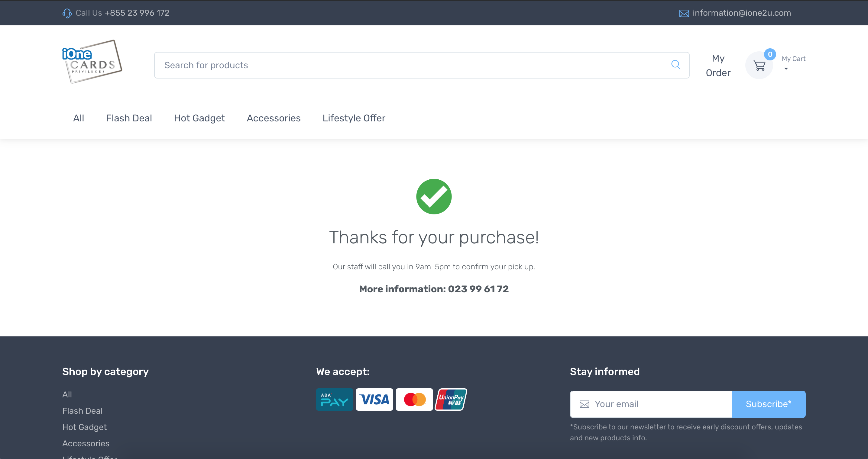The image size is (868, 459).
Task: Go to the Accessories nav category
Action: point(273,118)
